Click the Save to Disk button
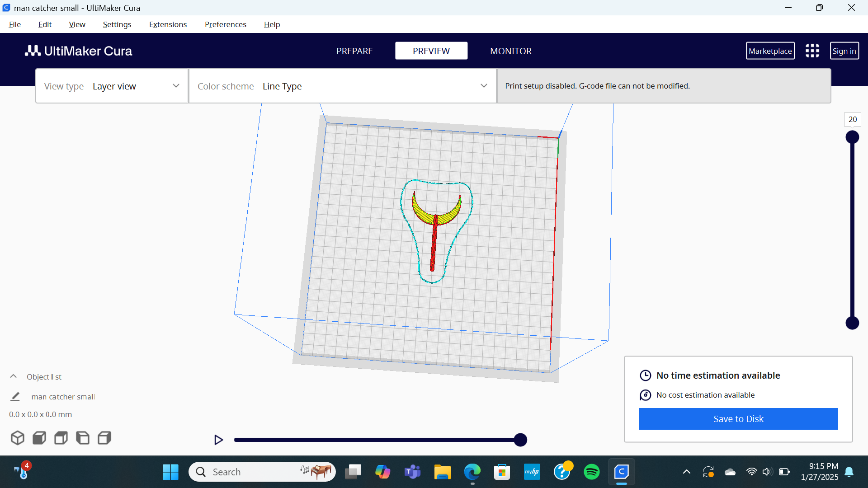The image size is (868, 488). [738, 419]
